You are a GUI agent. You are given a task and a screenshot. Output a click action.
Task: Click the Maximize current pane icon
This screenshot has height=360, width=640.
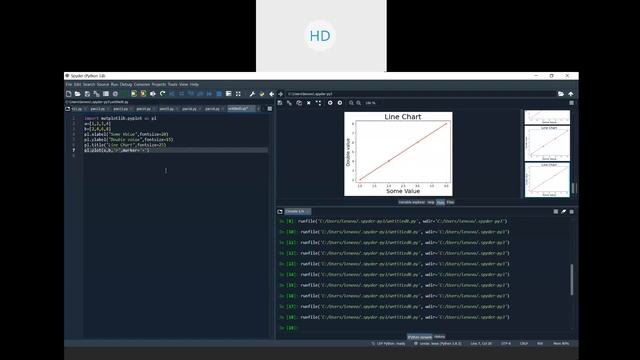click(x=238, y=94)
